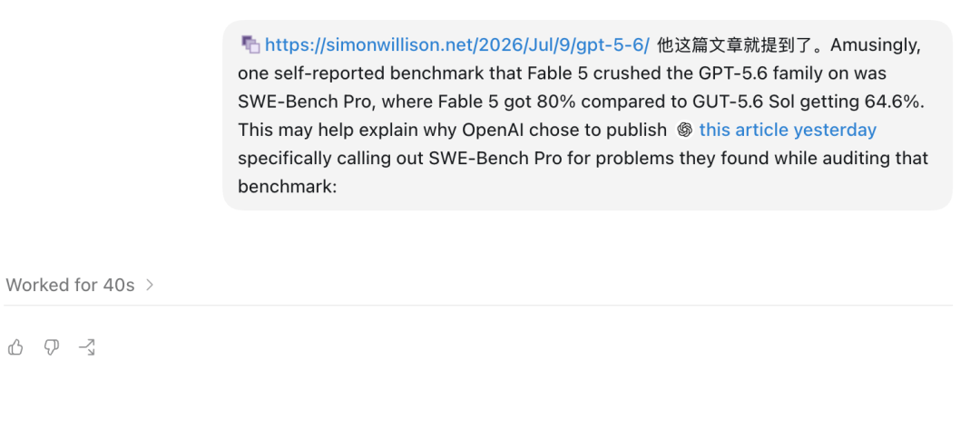Image resolution: width=980 pixels, height=447 pixels.
Task: Click the horizontal divider under Worked for 40s
Action: [478, 306]
